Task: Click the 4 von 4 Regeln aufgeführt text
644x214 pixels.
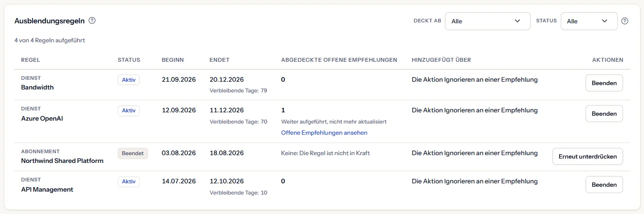Action: (50, 40)
